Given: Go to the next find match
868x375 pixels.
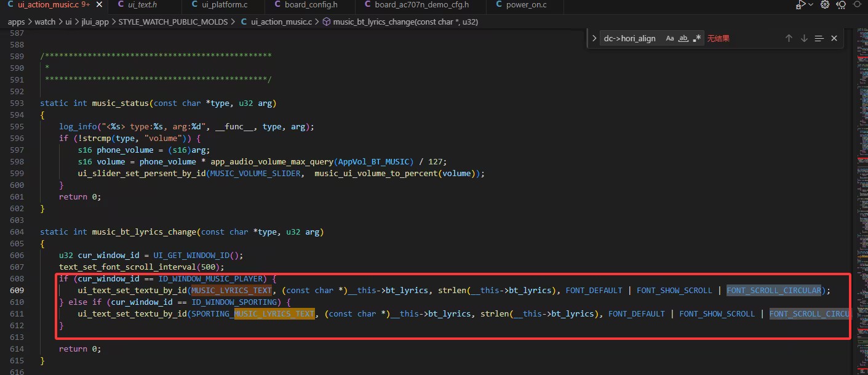Looking at the screenshot, I should coord(804,38).
